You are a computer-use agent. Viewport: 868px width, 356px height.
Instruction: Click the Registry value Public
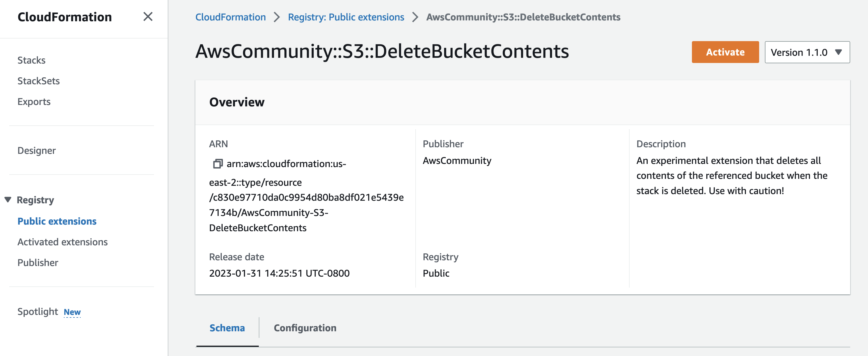[x=436, y=273]
